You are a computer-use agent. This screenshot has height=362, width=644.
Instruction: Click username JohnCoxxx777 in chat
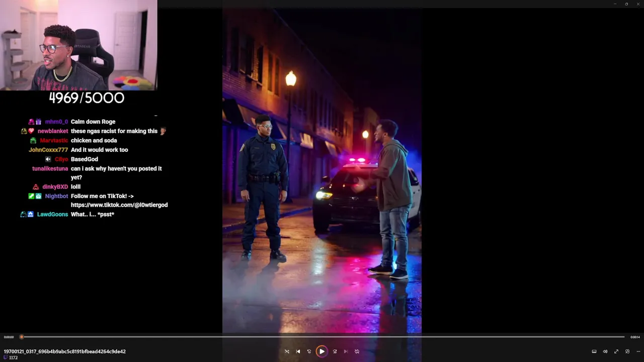point(48,150)
